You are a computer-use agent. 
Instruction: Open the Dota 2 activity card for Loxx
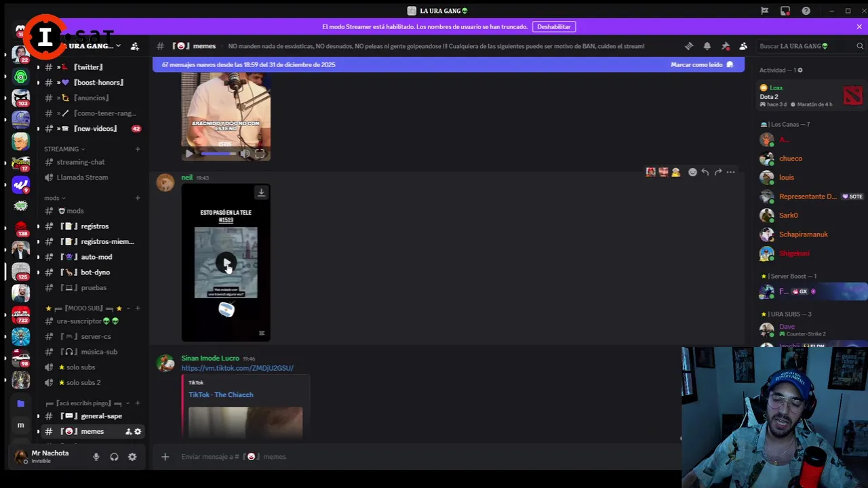click(x=812, y=96)
